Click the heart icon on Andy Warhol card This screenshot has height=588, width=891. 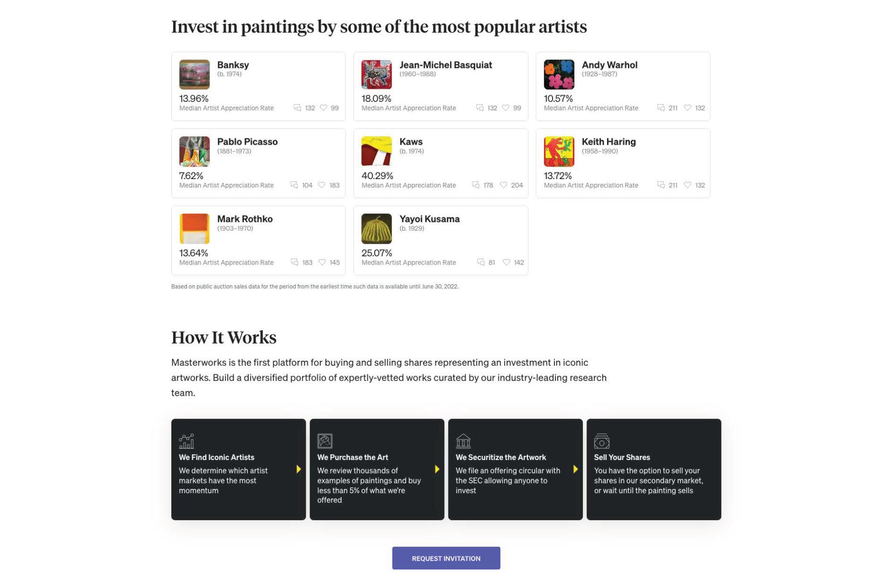[x=687, y=108]
